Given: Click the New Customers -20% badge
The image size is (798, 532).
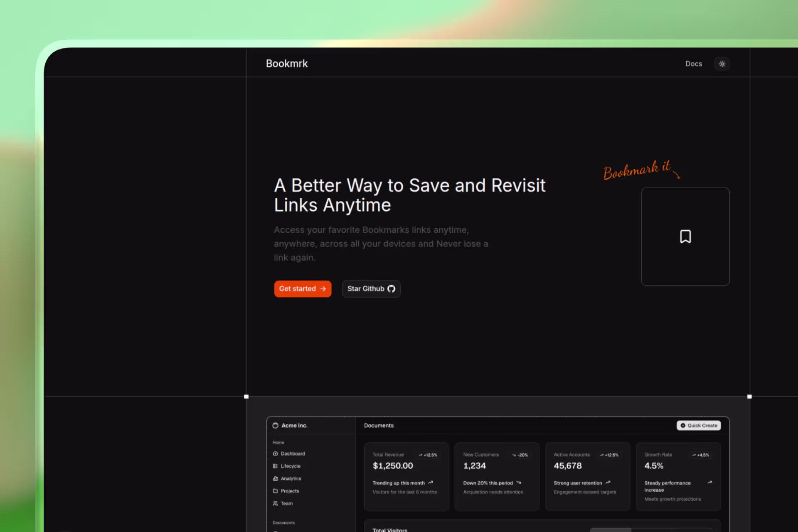Looking at the screenshot, I should pos(520,455).
